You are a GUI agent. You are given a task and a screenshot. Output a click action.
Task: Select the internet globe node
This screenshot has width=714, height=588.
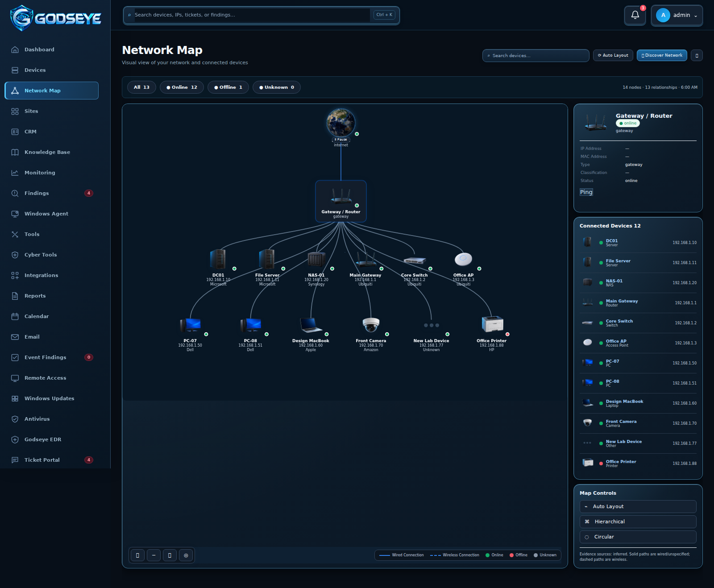pyautogui.click(x=341, y=123)
